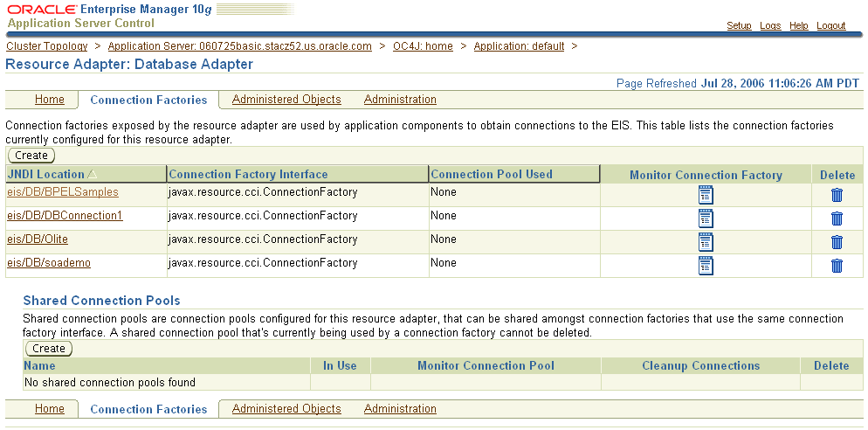Click the shared pools Delete header
Viewport: 868px width, 430px height.
pyautogui.click(x=831, y=365)
